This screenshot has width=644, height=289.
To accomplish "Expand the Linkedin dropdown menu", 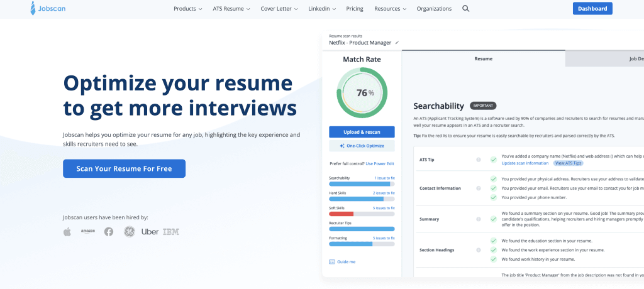I will tap(322, 9).
